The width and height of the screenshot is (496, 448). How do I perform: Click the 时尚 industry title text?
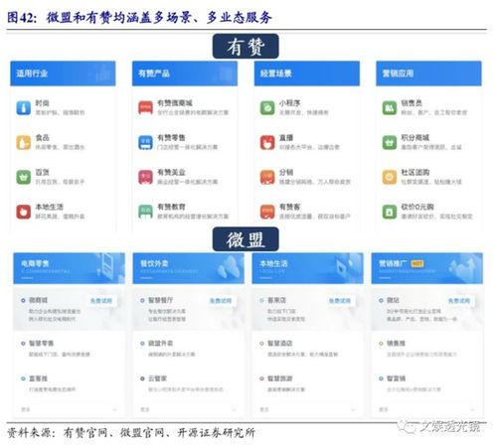(x=43, y=103)
